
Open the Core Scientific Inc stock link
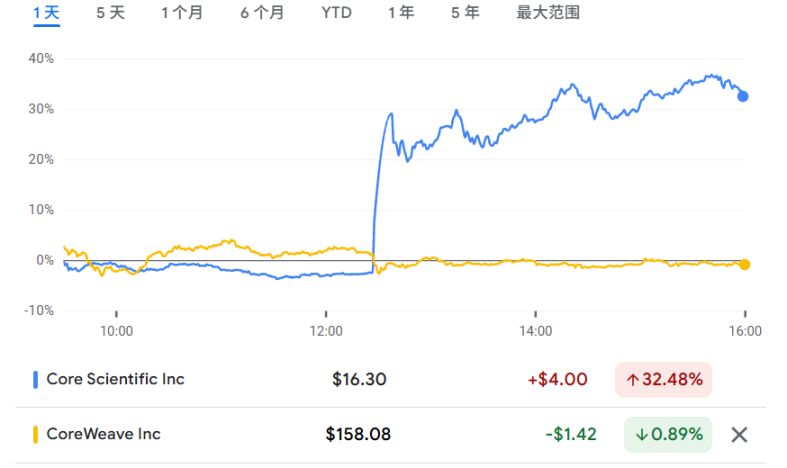click(117, 379)
